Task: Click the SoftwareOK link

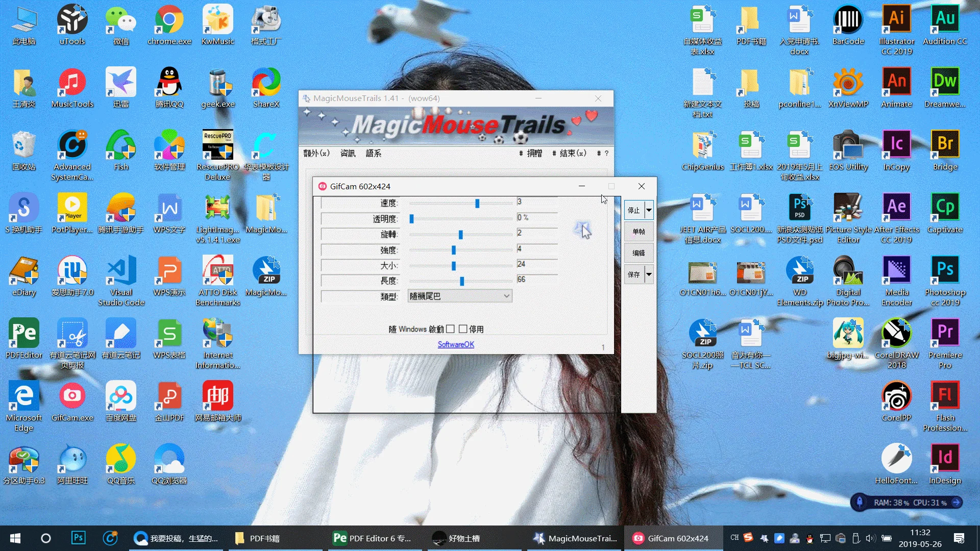Action: (x=455, y=344)
